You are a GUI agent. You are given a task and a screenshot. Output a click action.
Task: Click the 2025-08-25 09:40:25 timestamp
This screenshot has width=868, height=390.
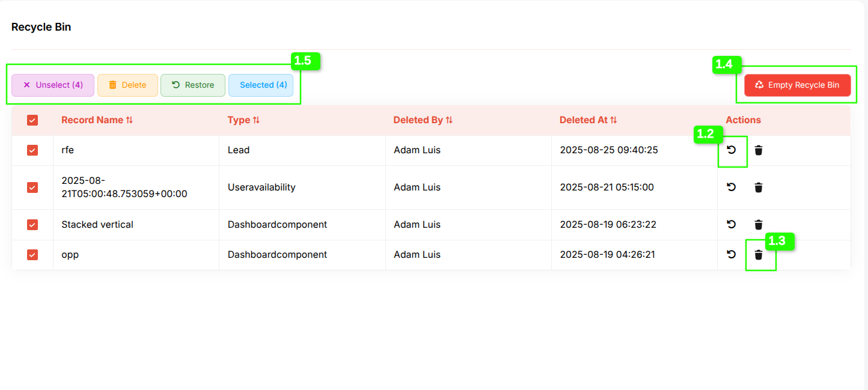(609, 150)
